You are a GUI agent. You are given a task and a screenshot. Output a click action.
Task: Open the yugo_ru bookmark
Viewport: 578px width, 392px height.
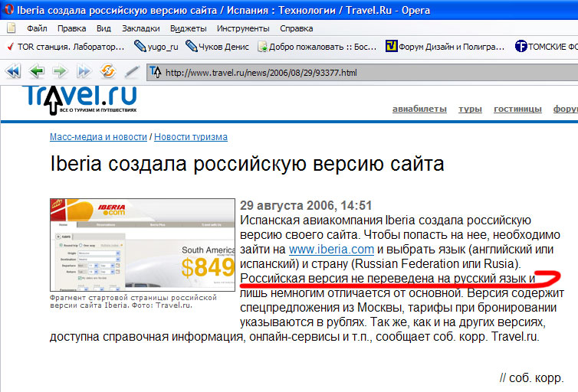(x=156, y=47)
